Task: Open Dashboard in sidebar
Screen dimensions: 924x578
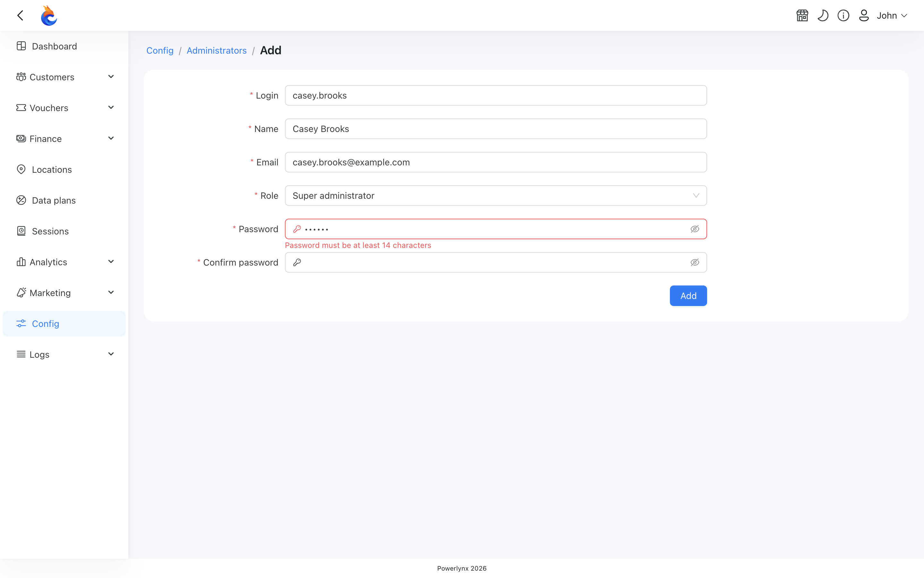Action: (64, 46)
